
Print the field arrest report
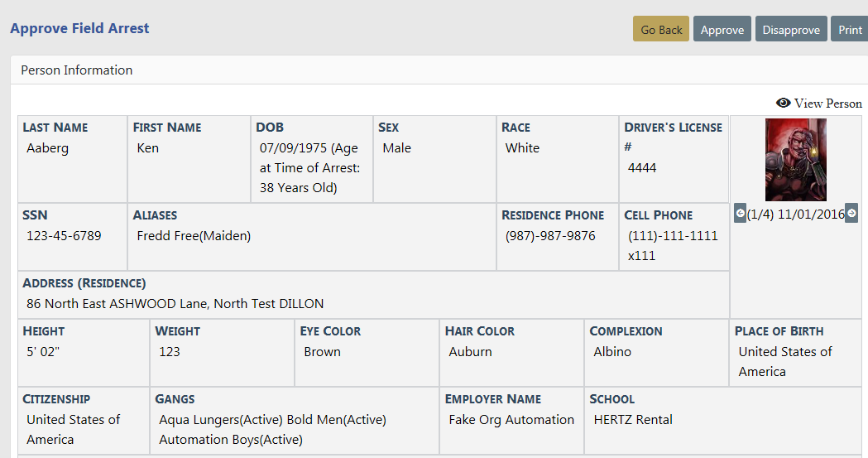850,29
